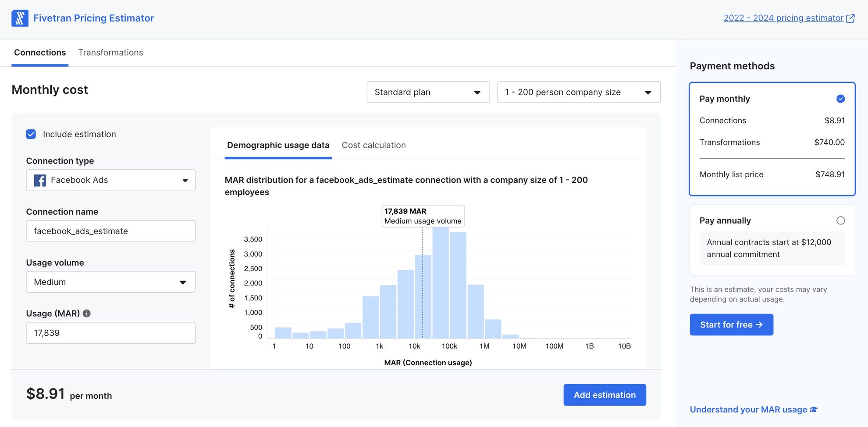Click the Usage (MAR) info icon
The image size is (868, 427).
pos(87,313)
